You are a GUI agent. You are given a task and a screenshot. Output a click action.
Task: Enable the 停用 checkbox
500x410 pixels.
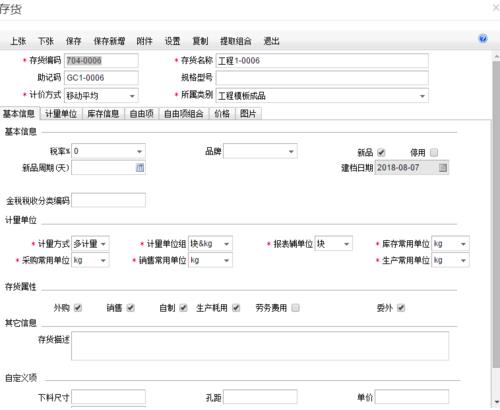pos(434,153)
